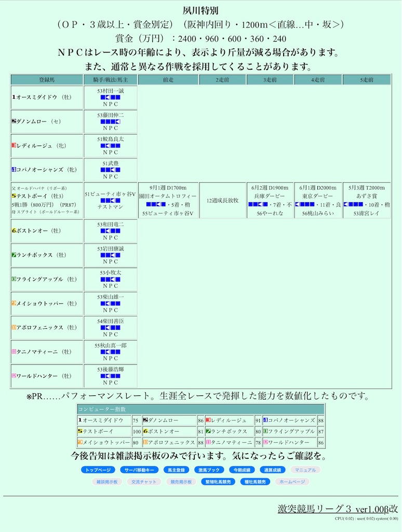
Task: Click テストボーイ's index value 100
Action: click(137, 432)
